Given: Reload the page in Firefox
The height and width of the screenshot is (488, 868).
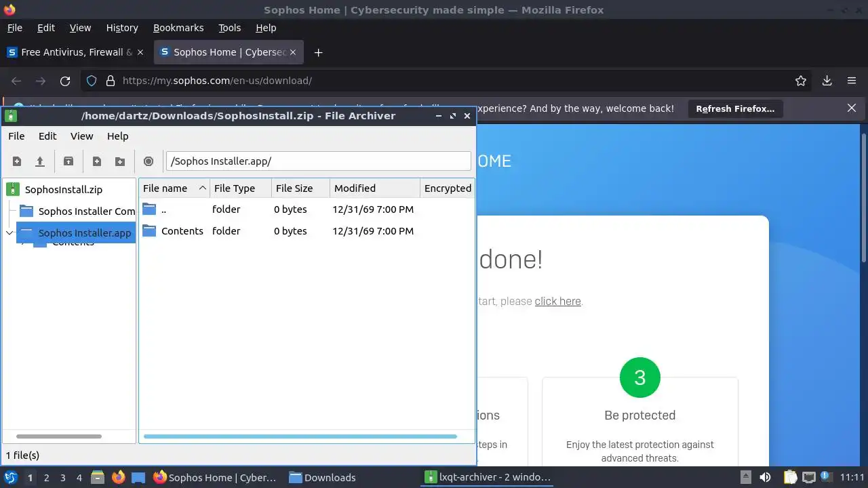Looking at the screenshot, I should [65, 81].
